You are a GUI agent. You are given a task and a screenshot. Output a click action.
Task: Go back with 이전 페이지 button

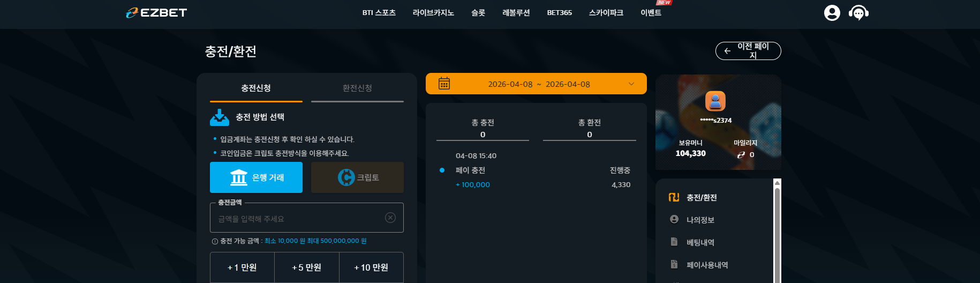(748, 51)
